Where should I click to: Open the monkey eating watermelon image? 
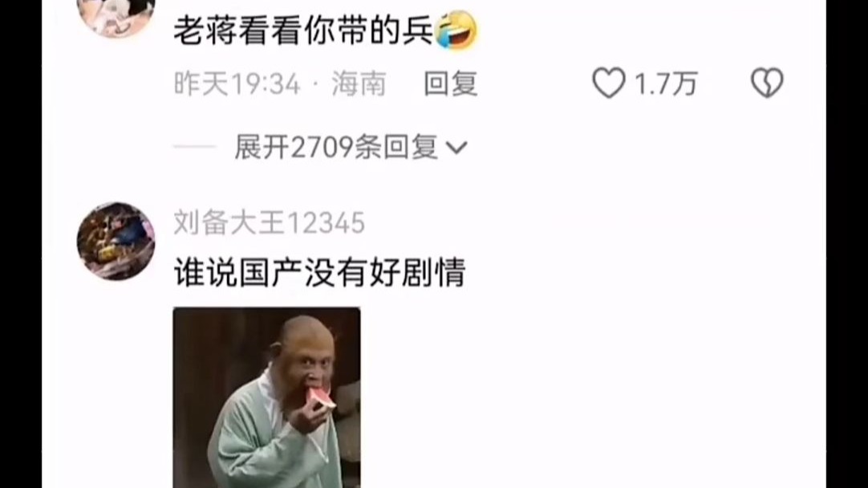point(267,398)
